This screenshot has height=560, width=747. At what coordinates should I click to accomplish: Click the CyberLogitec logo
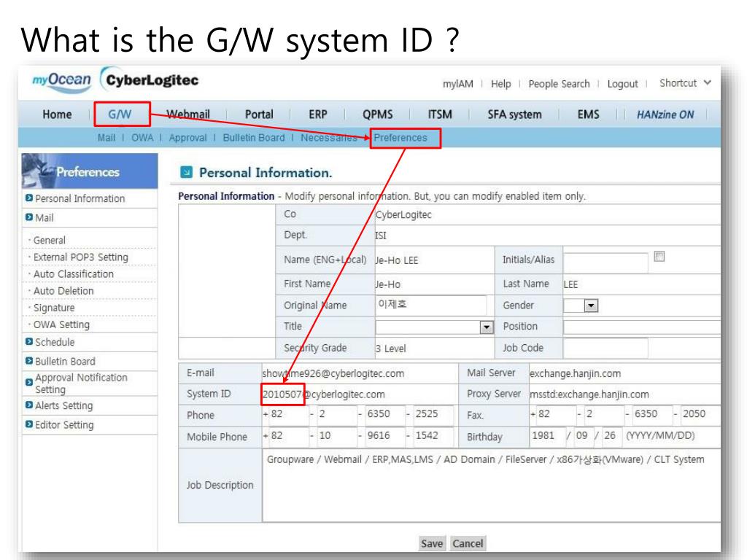coord(149,80)
